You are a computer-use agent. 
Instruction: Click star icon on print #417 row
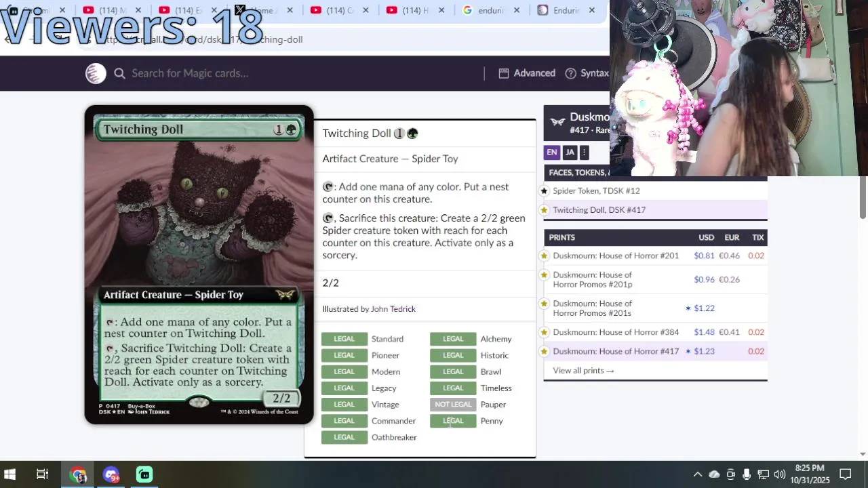pyautogui.click(x=544, y=351)
